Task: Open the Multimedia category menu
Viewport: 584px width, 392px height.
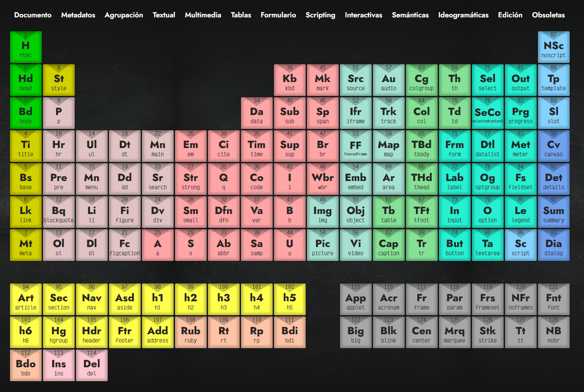Action: pyautogui.click(x=203, y=15)
